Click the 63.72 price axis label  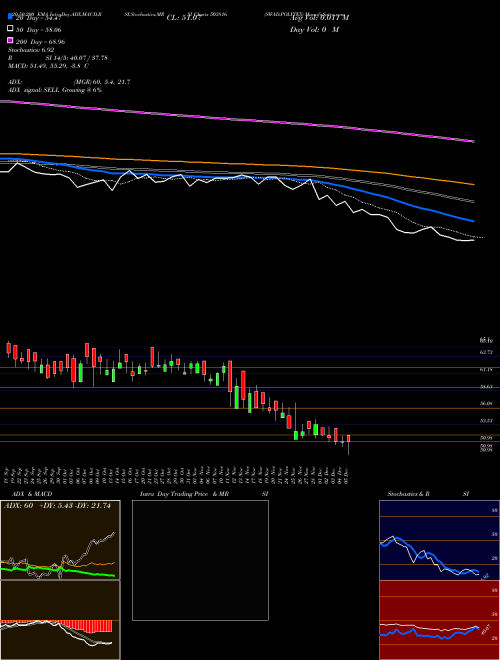pyautogui.click(x=486, y=352)
